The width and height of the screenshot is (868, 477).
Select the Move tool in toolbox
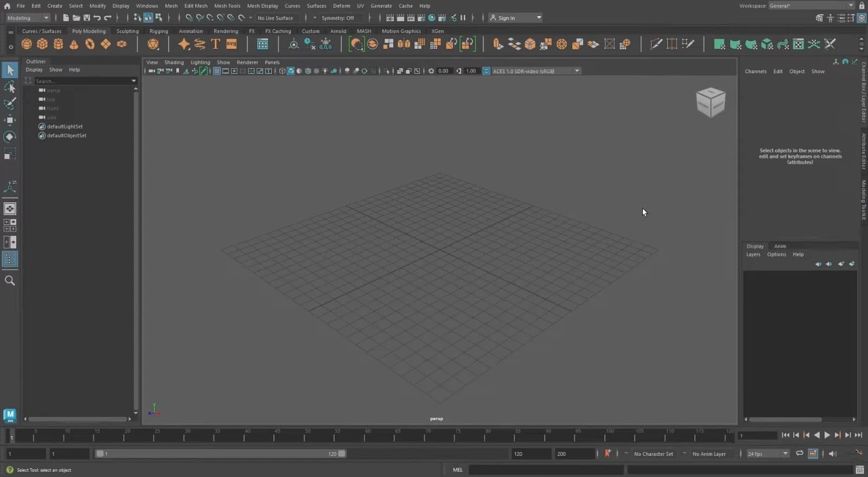[10, 120]
